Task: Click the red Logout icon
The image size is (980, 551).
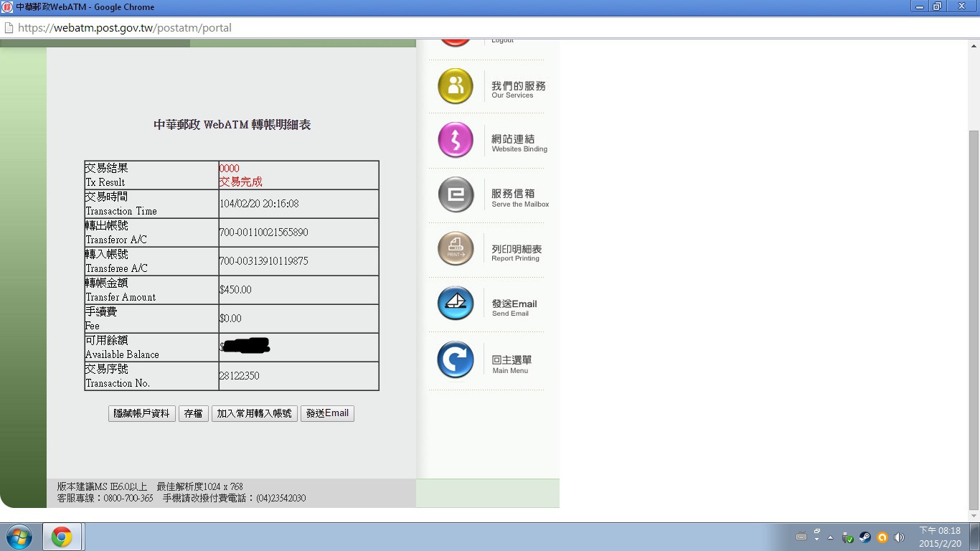Action: [x=456, y=42]
